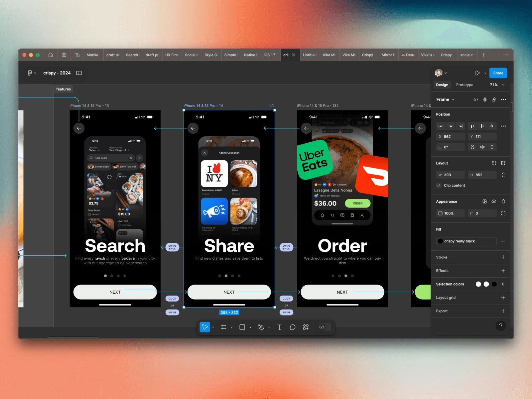532x399 pixels.
Task: Close the active crispy file tab
Action: point(294,55)
